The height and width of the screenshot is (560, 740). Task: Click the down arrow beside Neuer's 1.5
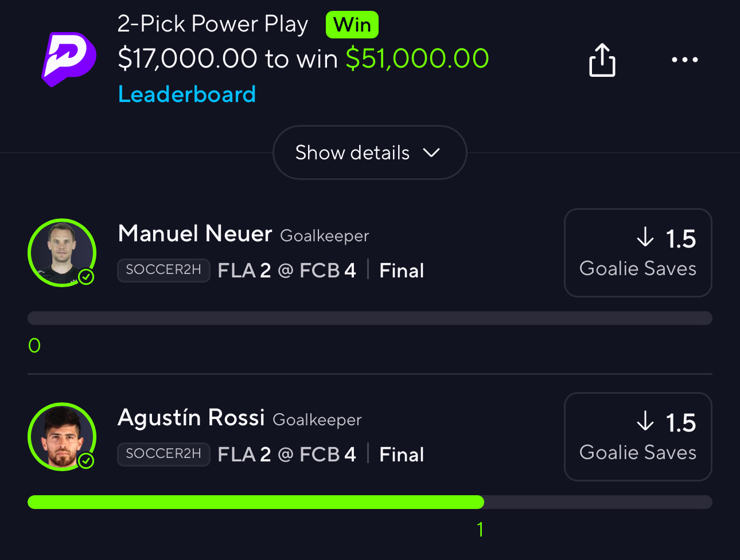[645, 237]
